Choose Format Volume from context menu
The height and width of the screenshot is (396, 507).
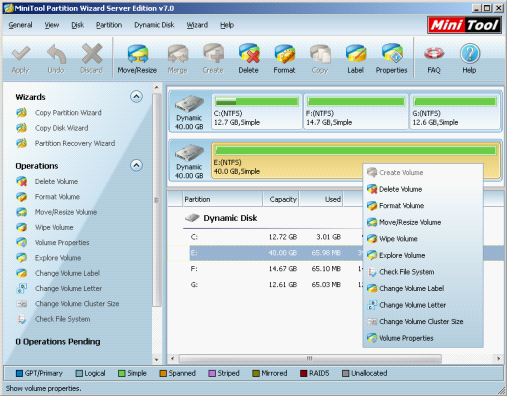coord(423,206)
